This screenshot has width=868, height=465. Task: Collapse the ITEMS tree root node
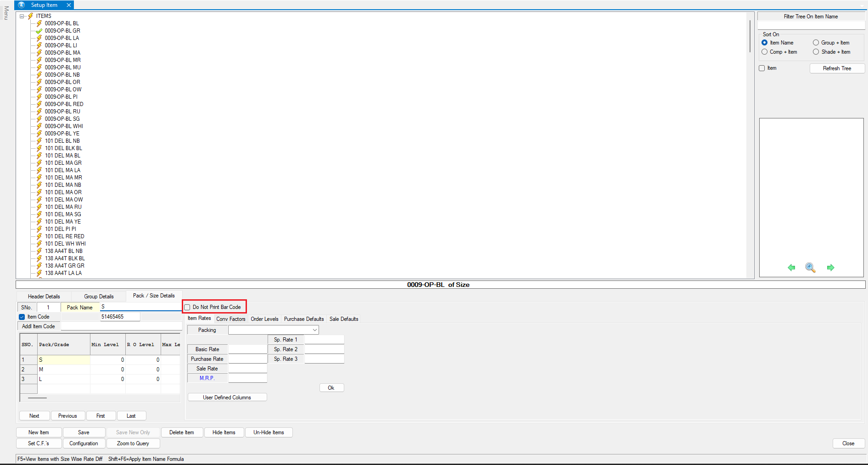pyautogui.click(x=22, y=16)
